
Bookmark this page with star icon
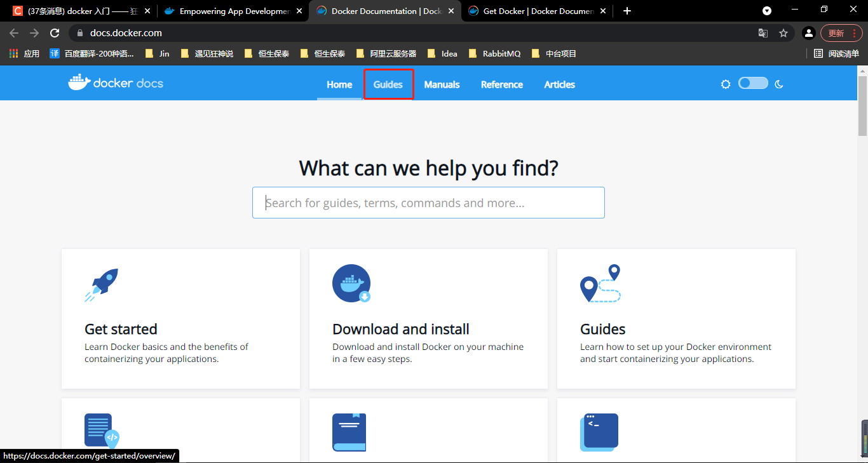[783, 33]
